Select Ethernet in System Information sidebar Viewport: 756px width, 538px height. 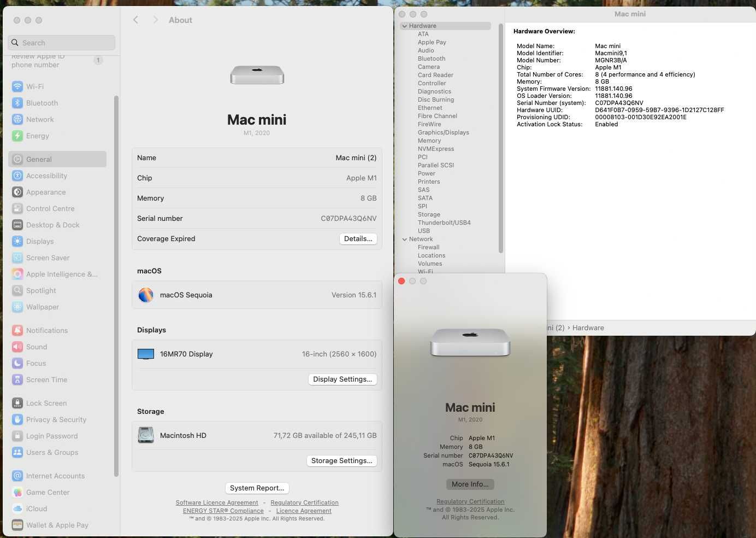430,108
